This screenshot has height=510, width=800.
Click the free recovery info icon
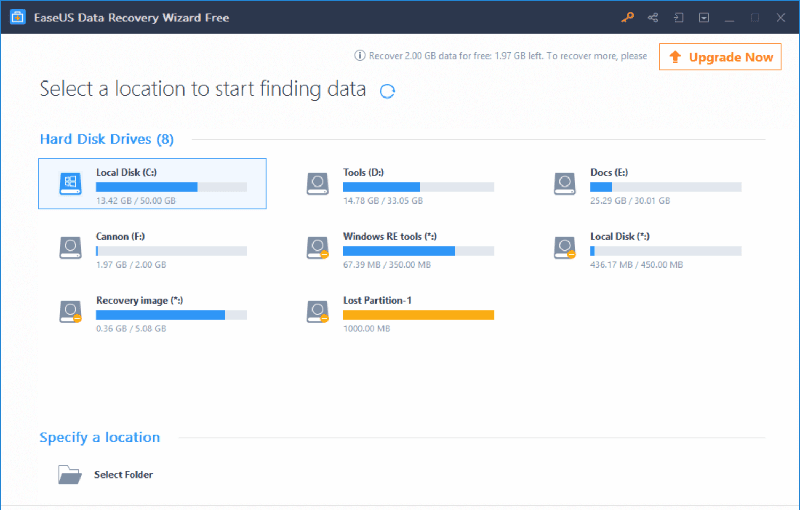click(360, 56)
